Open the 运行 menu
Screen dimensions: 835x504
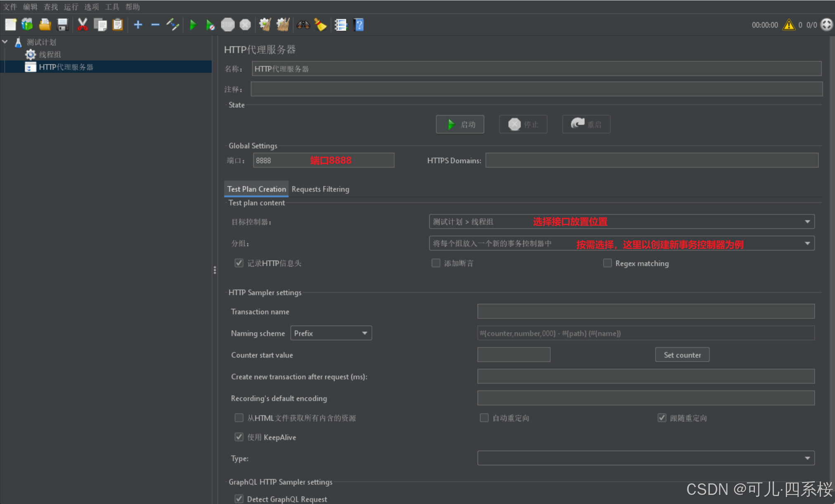tap(71, 7)
